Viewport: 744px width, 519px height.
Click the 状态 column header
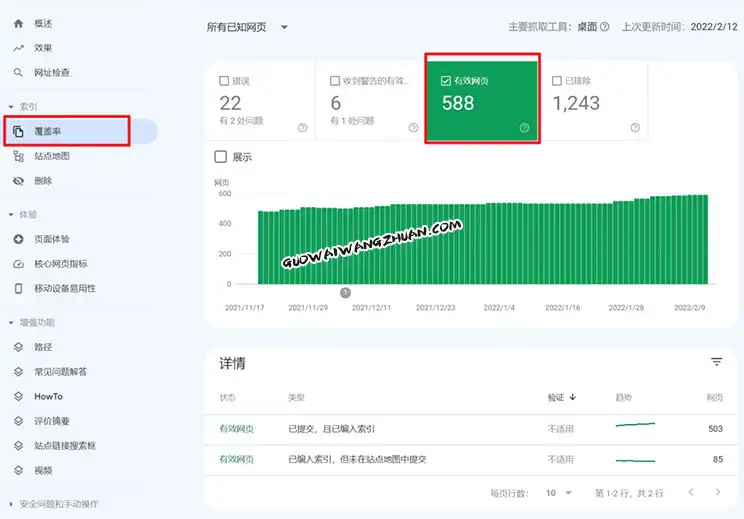(227, 398)
